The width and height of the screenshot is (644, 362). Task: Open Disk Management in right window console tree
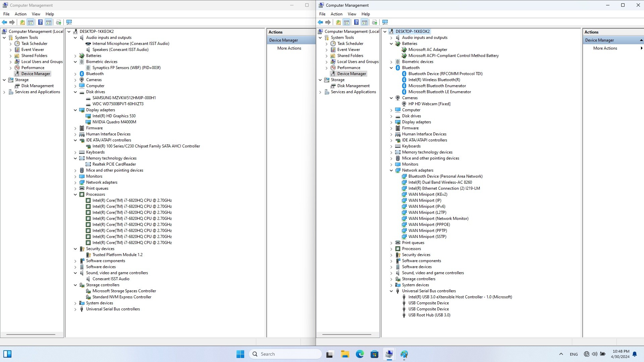pyautogui.click(x=354, y=86)
